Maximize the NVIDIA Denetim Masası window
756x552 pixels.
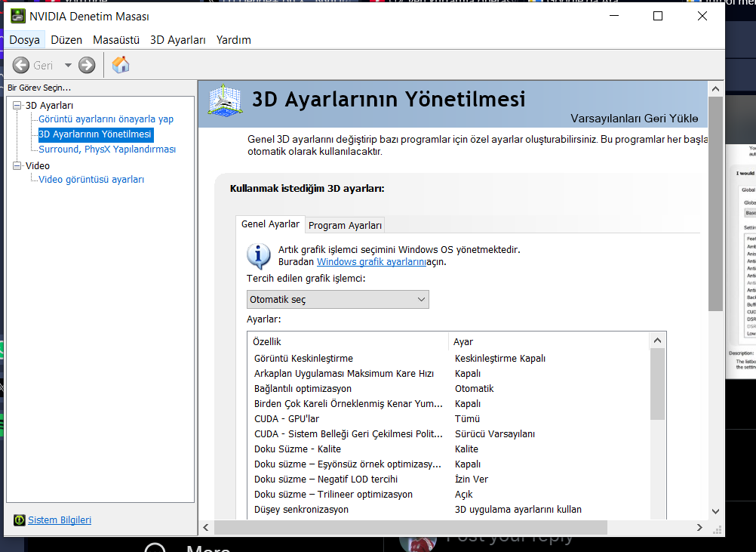pos(658,16)
